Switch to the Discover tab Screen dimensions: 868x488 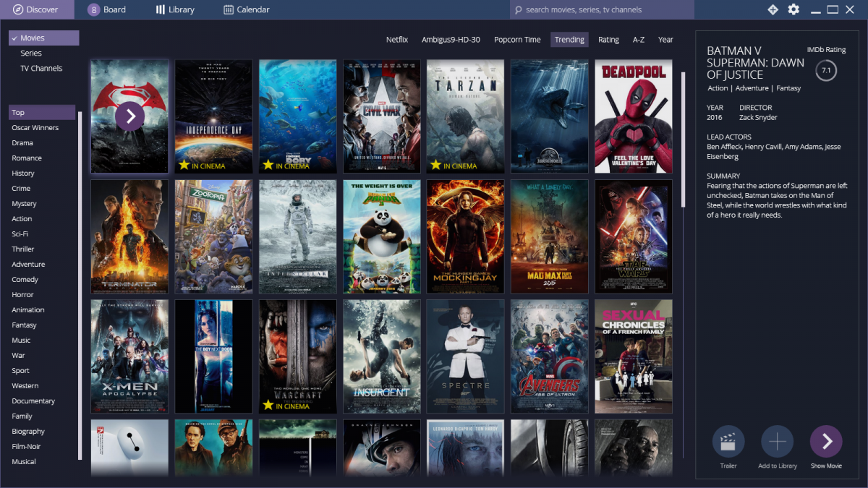click(x=38, y=9)
